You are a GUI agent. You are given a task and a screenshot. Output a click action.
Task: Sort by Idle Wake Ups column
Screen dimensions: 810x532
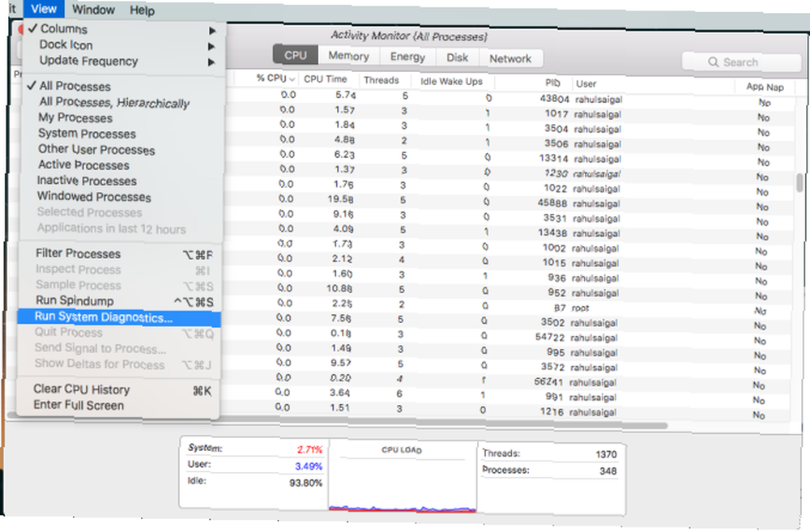pos(451,81)
